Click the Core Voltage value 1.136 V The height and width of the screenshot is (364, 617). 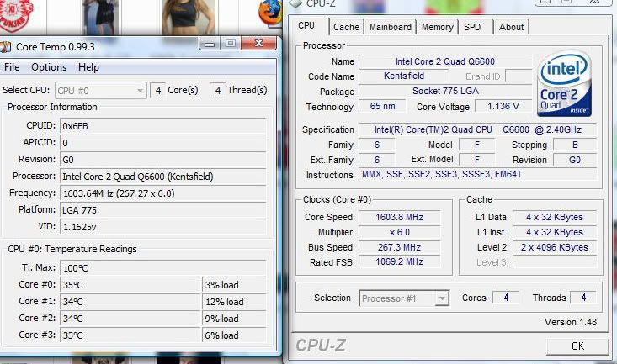(x=503, y=106)
